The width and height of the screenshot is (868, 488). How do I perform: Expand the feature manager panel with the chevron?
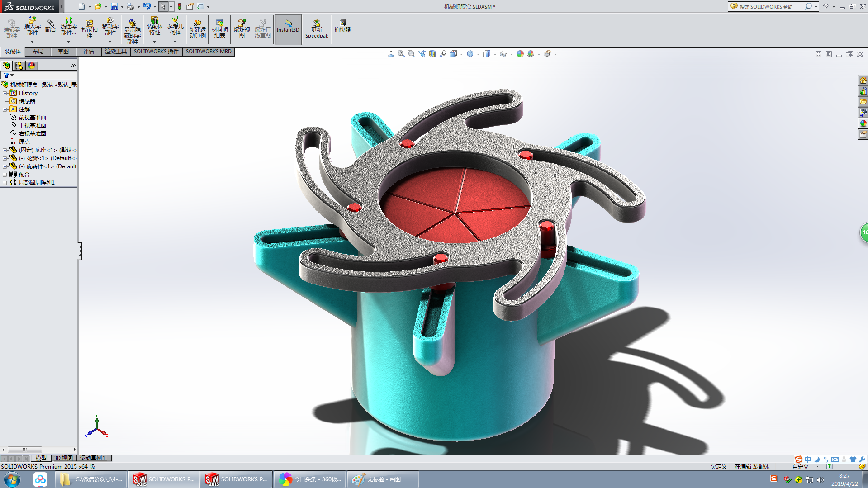coord(73,66)
